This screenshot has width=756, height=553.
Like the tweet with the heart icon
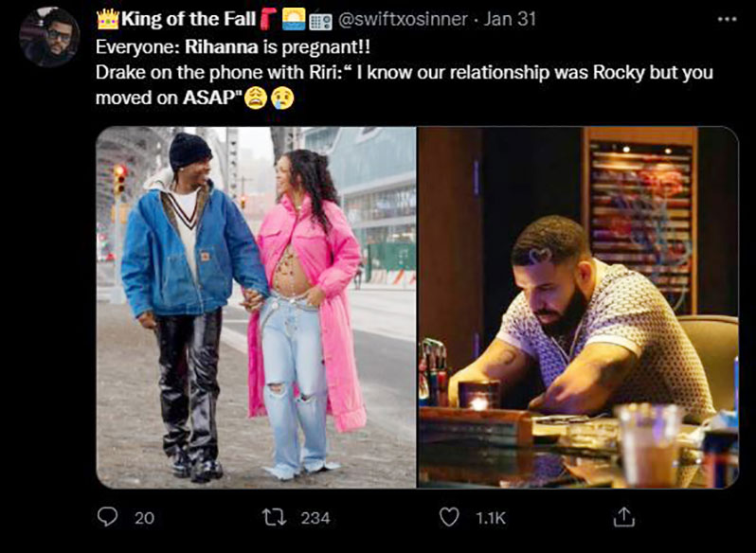click(x=449, y=517)
